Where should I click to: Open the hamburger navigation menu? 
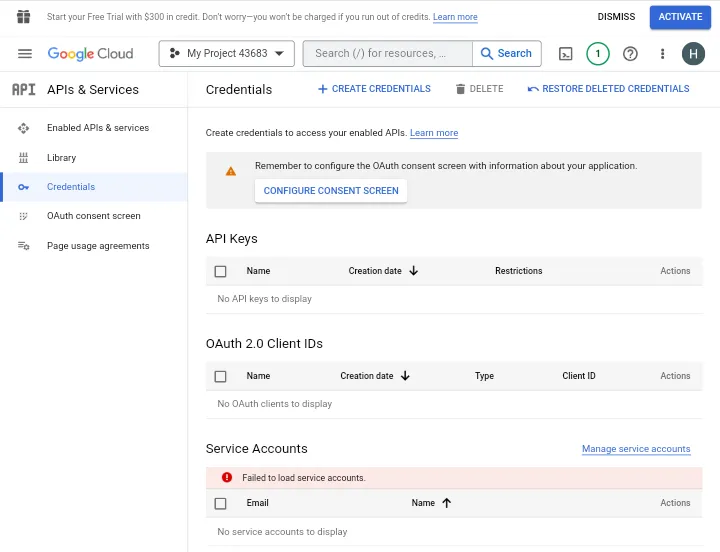25,54
